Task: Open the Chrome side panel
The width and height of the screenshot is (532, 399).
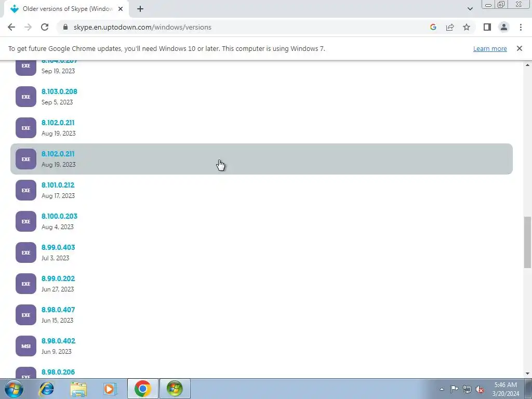Action: tap(487, 27)
